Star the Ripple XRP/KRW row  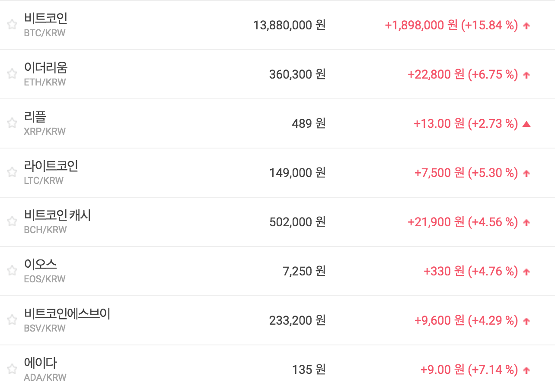[12, 123]
